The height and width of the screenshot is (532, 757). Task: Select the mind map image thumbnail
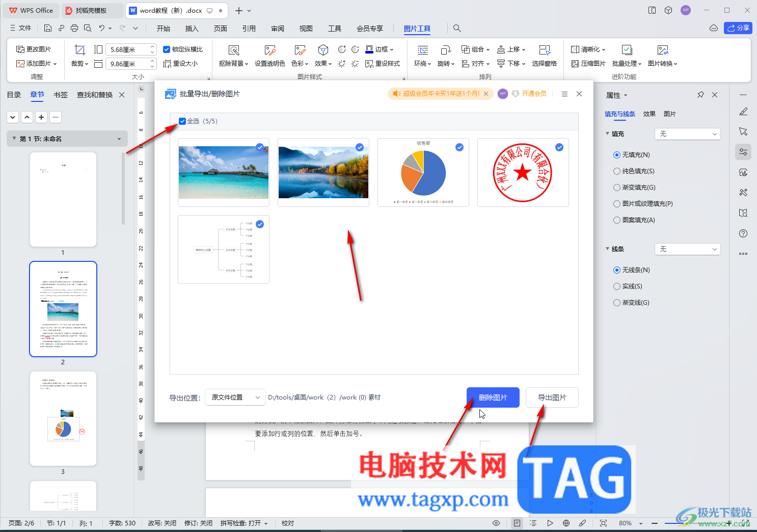click(x=224, y=249)
